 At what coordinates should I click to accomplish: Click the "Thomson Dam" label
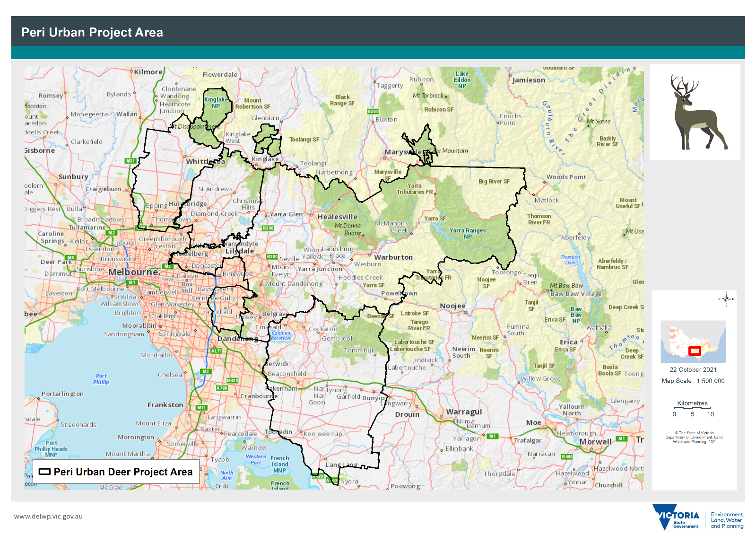pyautogui.click(x=570, y=260)
